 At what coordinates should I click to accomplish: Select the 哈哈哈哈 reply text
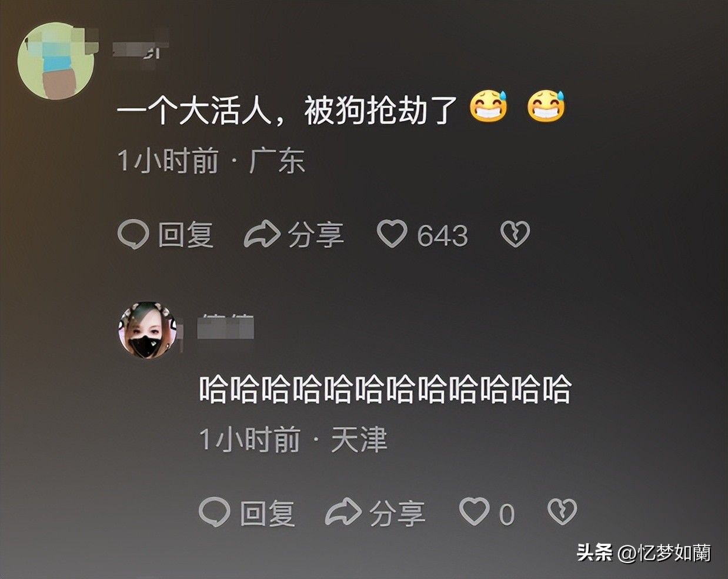click(x=385, y=389)
